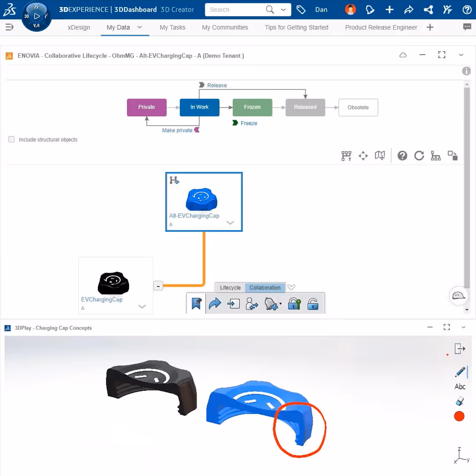Open the bell icon dropdown arrow
The width and height of the screenshot is (476, 476).
point(280,303)
